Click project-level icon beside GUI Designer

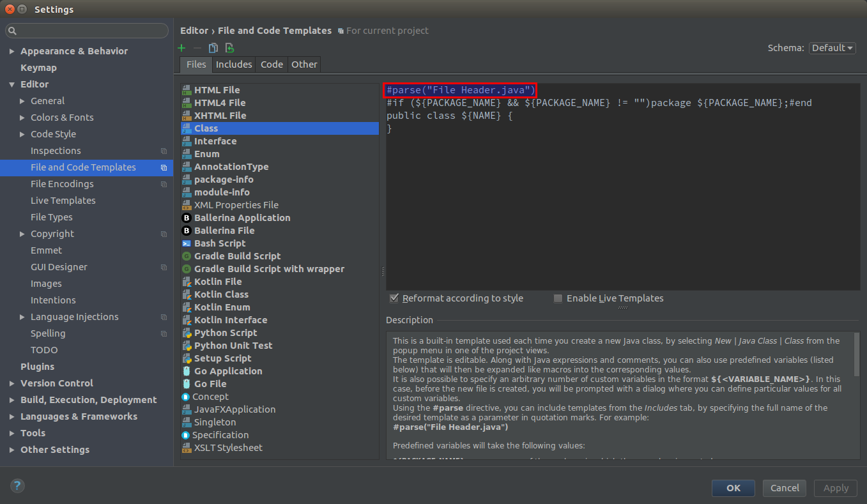[164, 267]
